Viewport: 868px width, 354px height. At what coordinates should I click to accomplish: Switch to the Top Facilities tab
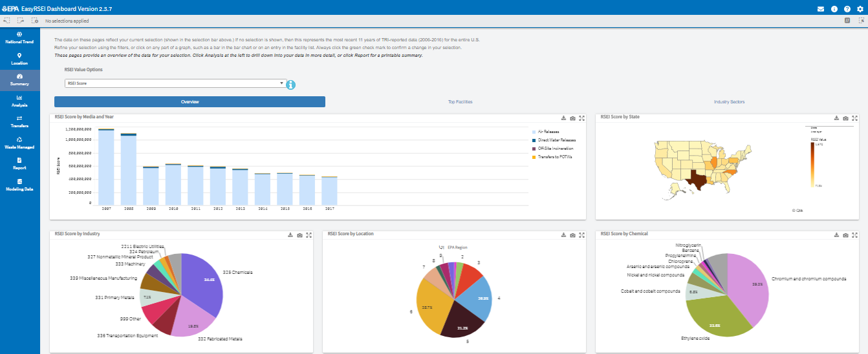(x=460, y=102)
